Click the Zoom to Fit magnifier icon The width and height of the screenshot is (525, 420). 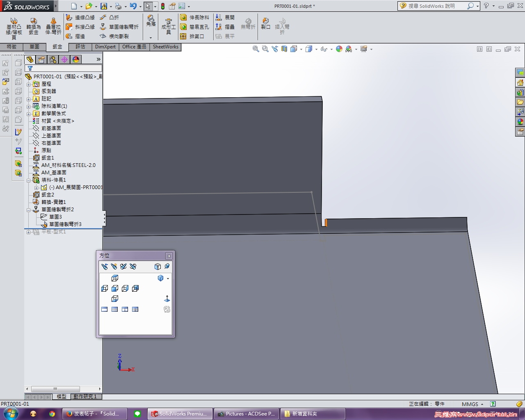pyautogui.click(x=256, y=49)
